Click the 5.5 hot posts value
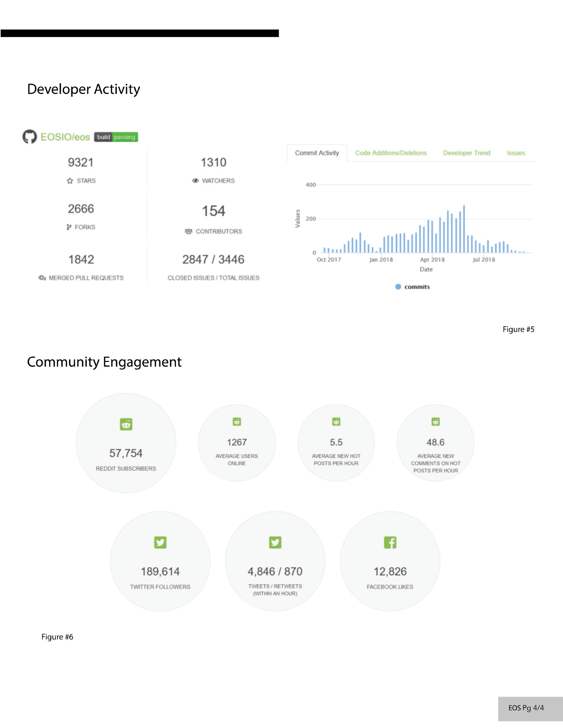This screenshot has width=563, height=728. pyautogui.click(x=336, y=442)
